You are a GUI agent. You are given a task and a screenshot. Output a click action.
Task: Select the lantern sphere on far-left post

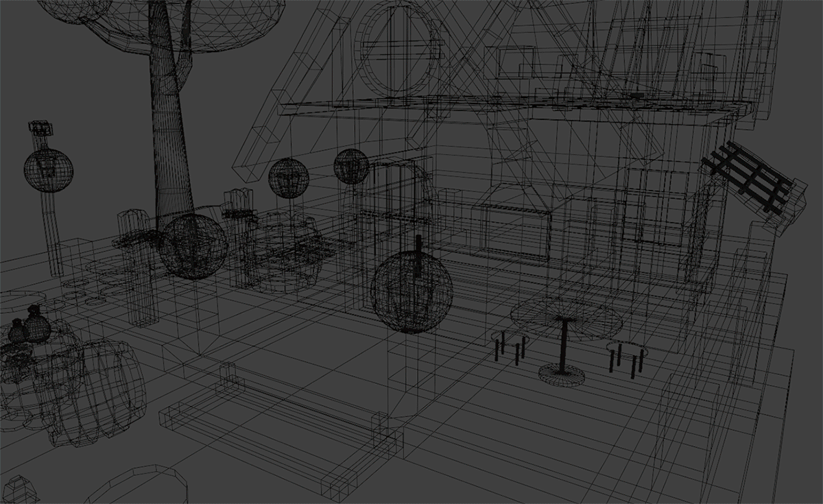click(x=48, y=170)
